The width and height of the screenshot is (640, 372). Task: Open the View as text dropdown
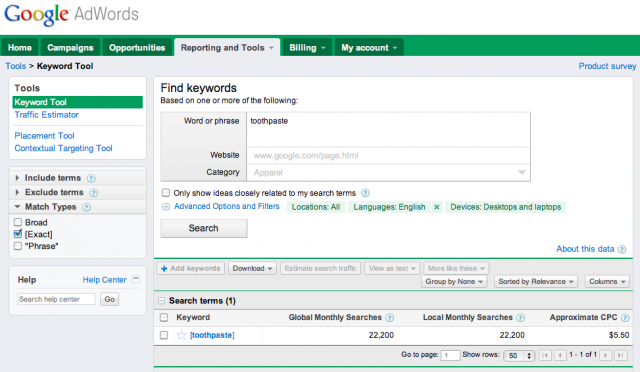pos(392,268)
